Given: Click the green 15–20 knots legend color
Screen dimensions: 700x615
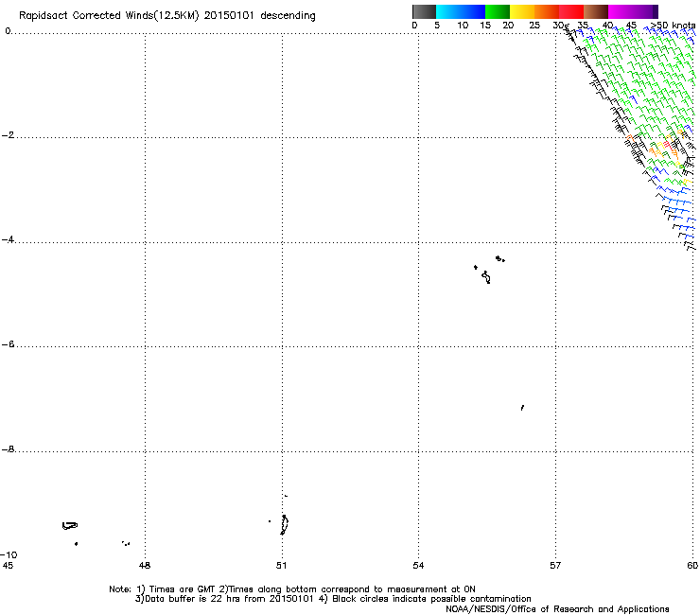Looking at the screenshot, I should pyautogui.click(x=498, y=11).
